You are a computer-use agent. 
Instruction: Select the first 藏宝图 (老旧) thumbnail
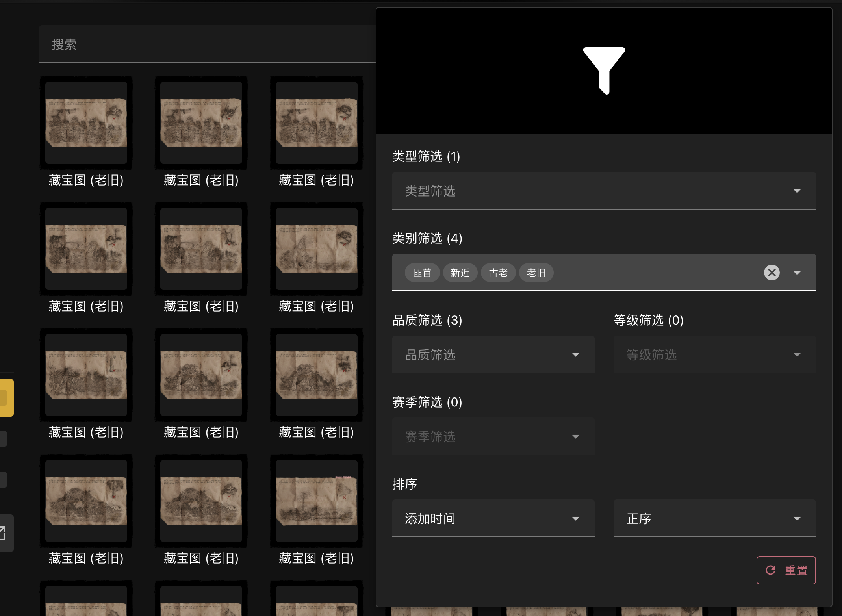pos(86,123)
